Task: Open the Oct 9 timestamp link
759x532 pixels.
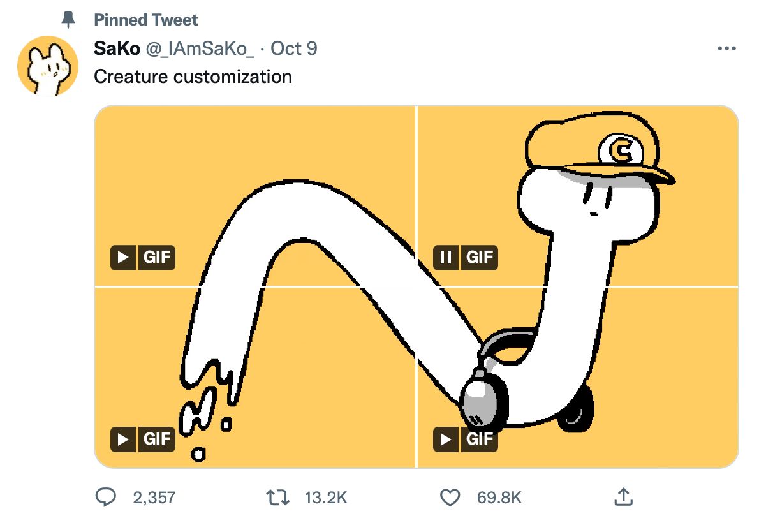Action: point(294,48)
